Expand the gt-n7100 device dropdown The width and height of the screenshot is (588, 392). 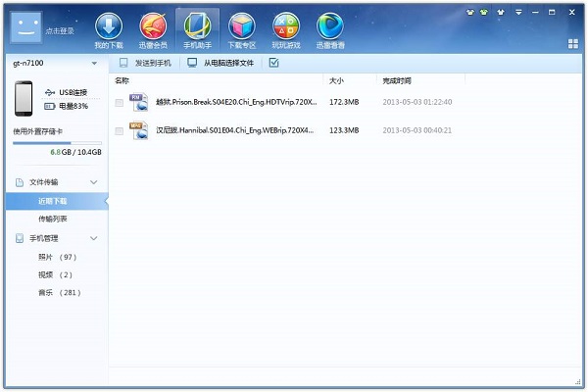(94, 64)
